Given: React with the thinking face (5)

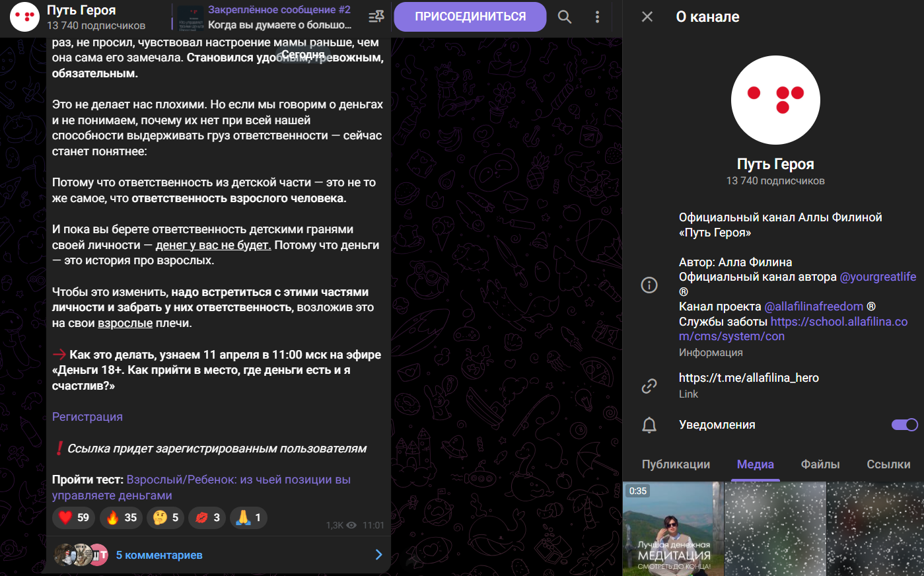Looking at the screenshot, I should (x=165, y=518).
